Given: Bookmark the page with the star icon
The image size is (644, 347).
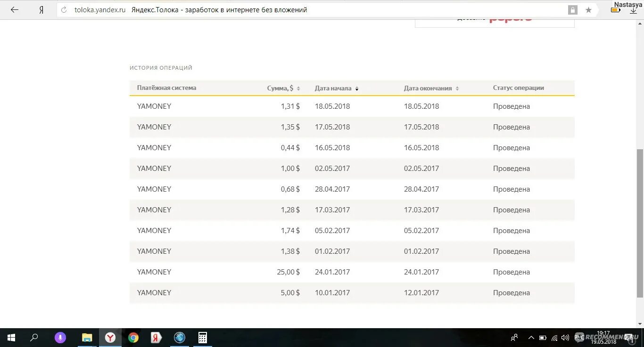Looking at the screenshot, I should pyautogui.click(x=588, y=10).
